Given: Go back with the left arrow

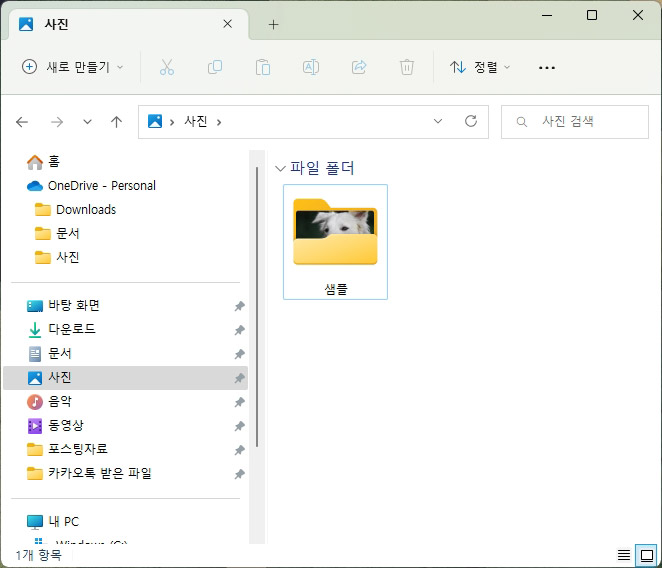Looking at the screenshot, I should 22,122.
